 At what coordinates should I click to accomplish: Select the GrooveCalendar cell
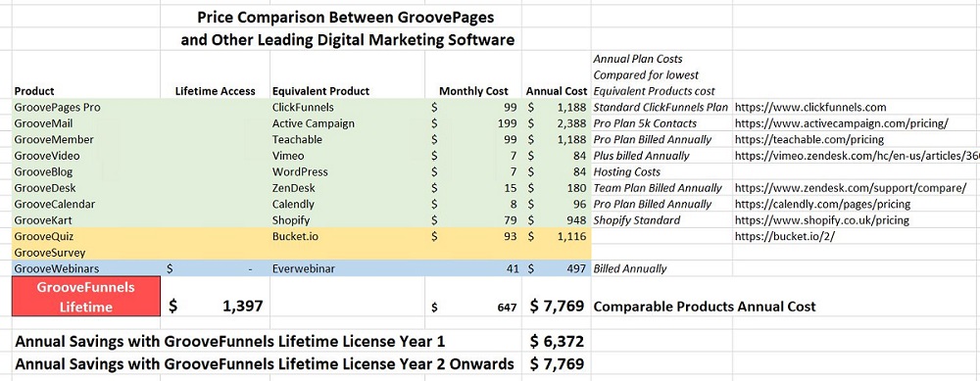pyautogui.click(x=86, y=204)
